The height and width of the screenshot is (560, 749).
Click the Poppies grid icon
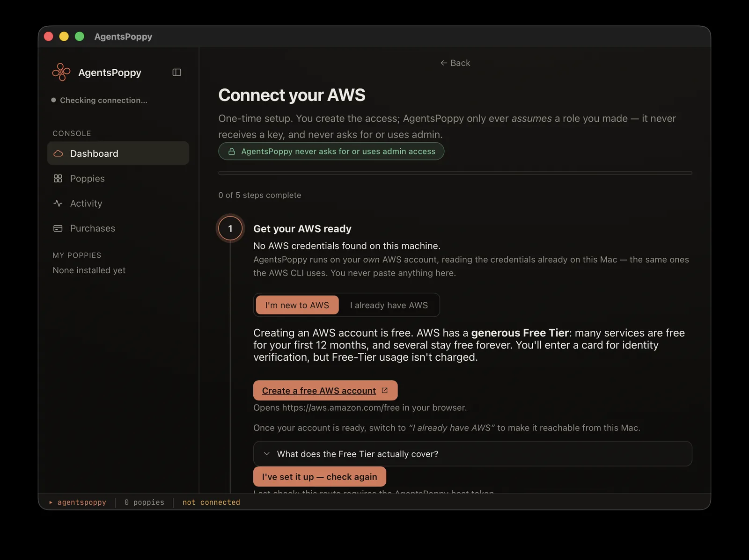[58, 178]
